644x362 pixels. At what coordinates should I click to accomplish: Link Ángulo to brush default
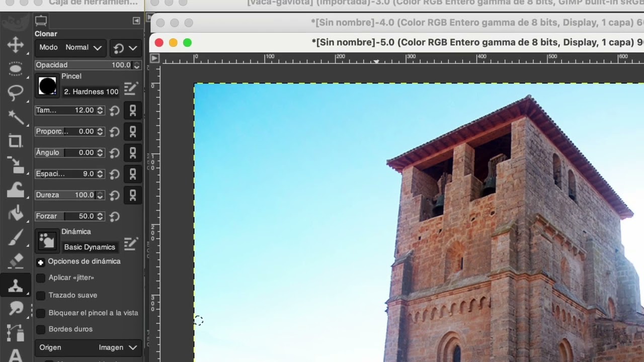133,153
